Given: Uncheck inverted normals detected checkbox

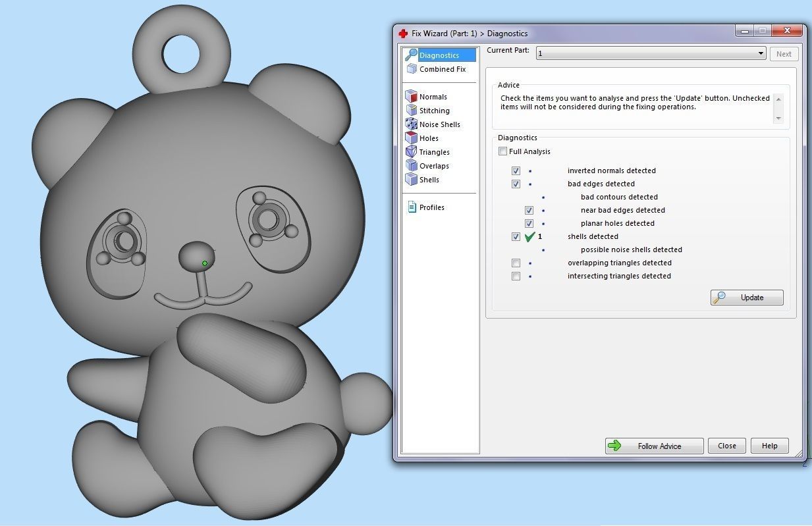Looking at the screenshot, I should (516, 171).
